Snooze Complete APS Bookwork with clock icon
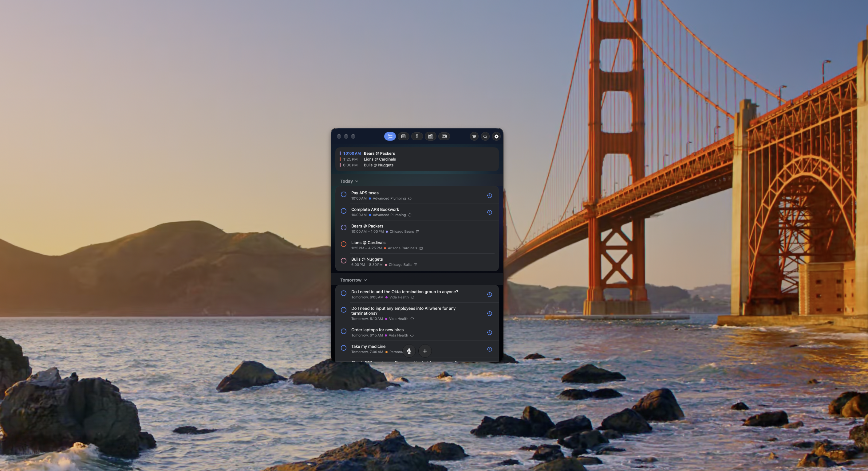Image resolution: width=868 pixels, height=471 pixels. 489,212
